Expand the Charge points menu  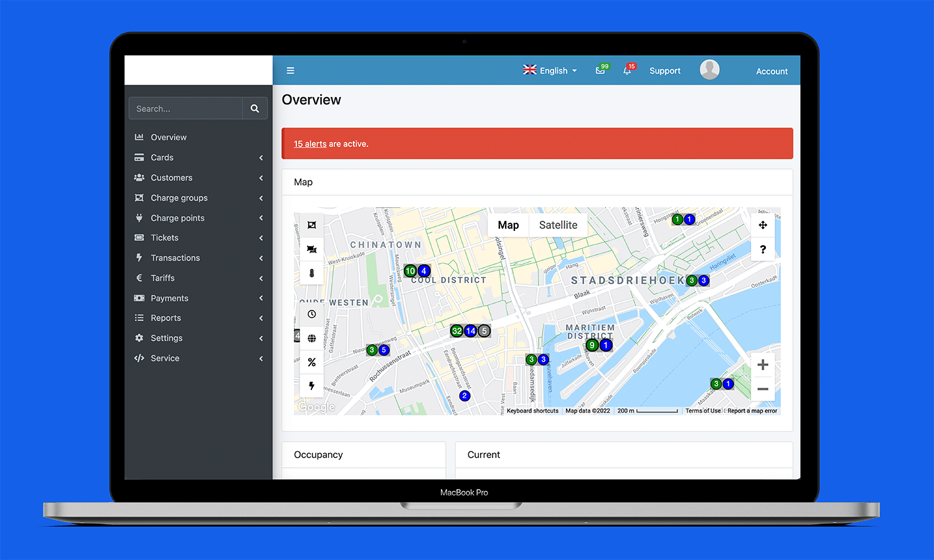click(178, 218)
